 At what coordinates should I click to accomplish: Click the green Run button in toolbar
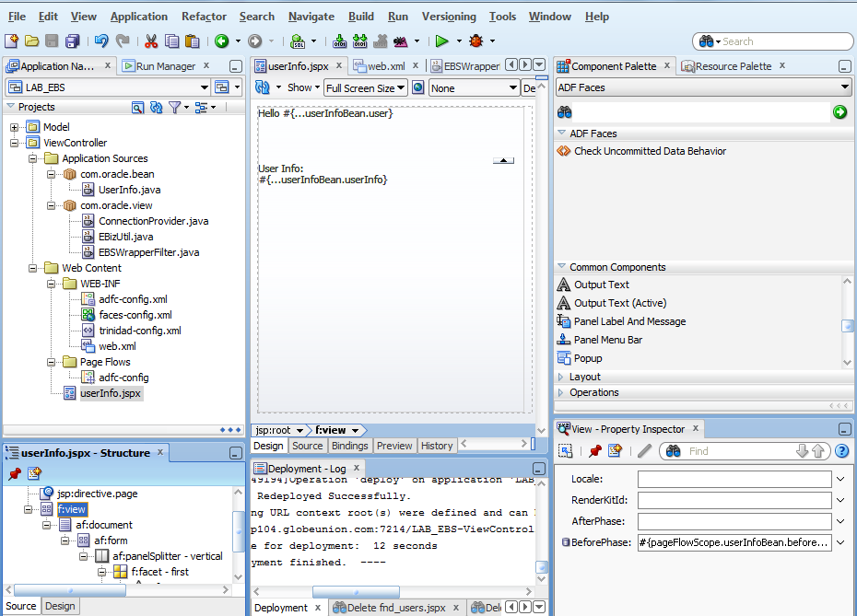click(442, 41)
